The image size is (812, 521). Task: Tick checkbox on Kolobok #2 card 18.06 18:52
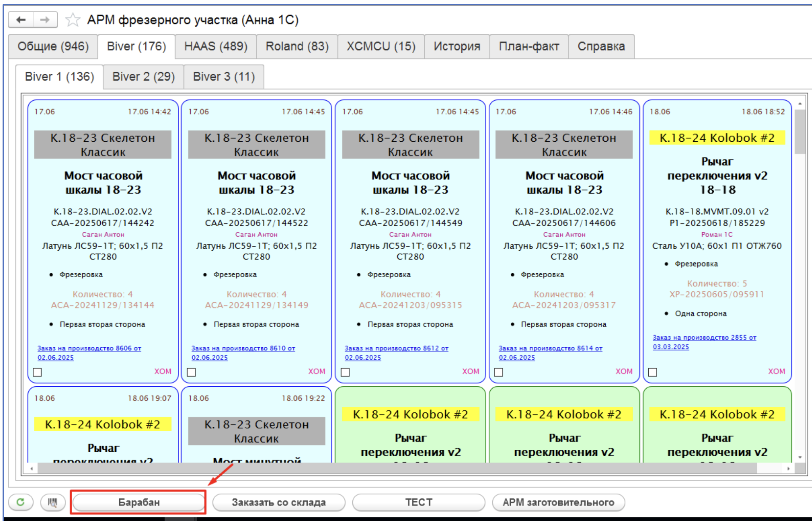coord(653,372)
